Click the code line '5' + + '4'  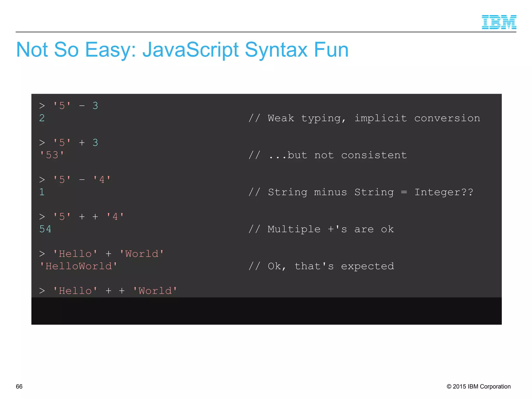tap(82, 217)
